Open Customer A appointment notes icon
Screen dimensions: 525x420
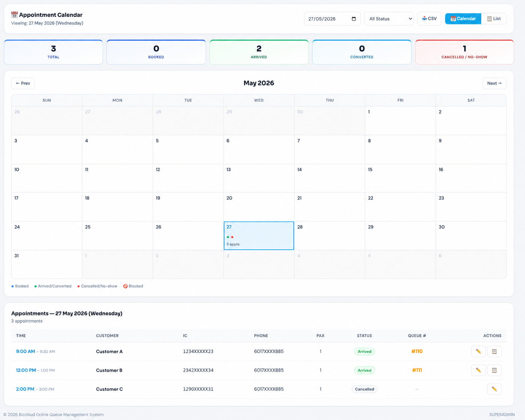[494, 351]
